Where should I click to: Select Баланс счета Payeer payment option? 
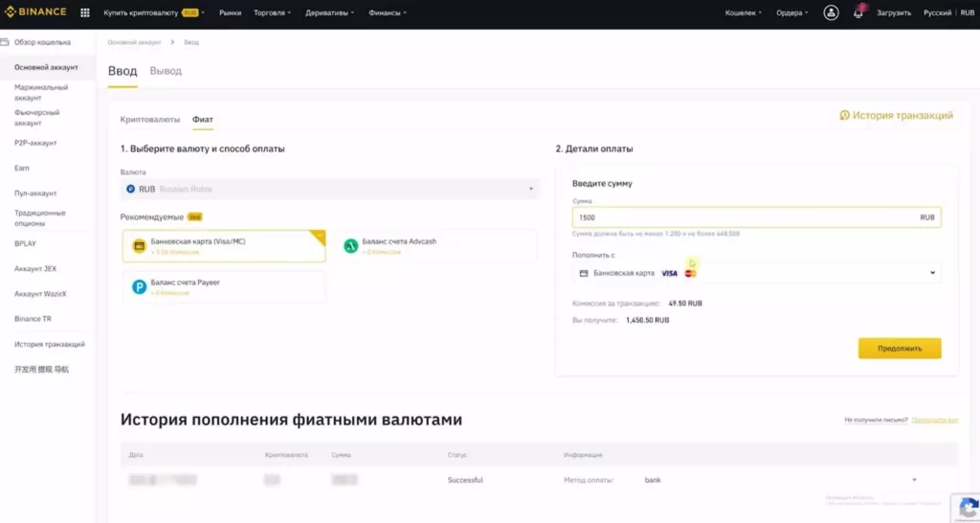224,287
